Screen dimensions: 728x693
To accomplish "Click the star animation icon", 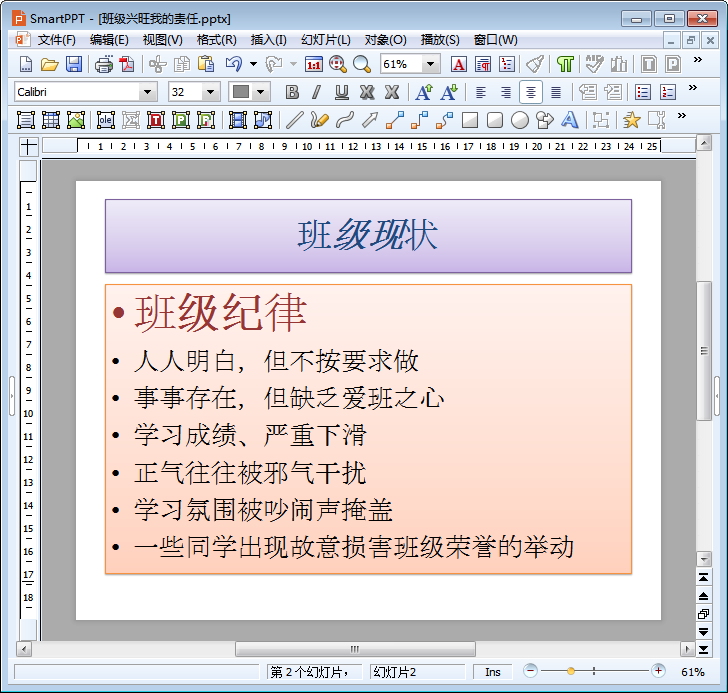I will point(631,120).
